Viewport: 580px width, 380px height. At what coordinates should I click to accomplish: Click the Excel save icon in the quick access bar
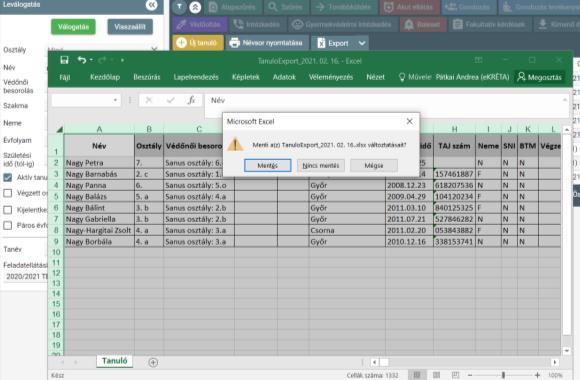pos(64,60)
